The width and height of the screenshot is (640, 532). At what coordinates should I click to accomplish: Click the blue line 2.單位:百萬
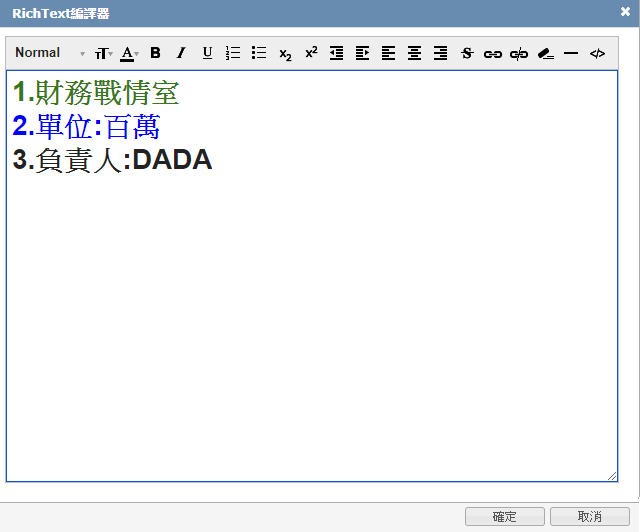[86, 126]
